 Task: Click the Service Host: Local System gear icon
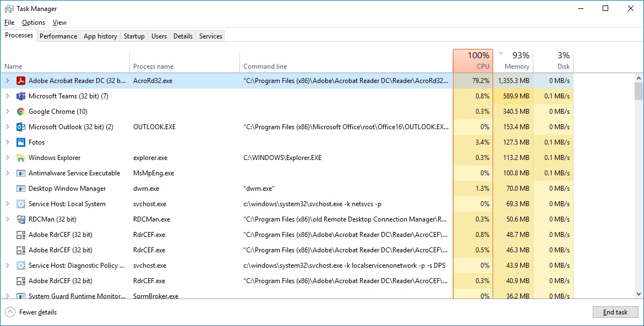pyautogui.click(x=20, y=204)
